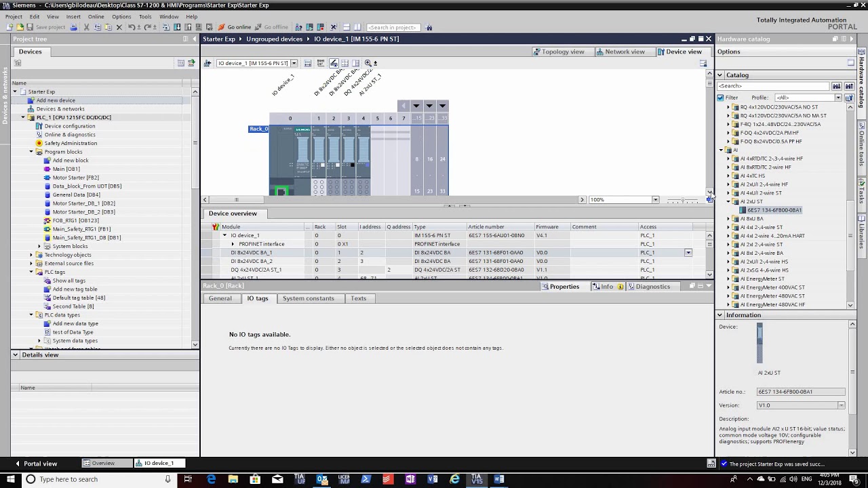This screenshot has height=488, width=868.
Task: Click the Go online icon
Action: pyautogui.click(x=235, y=27)
